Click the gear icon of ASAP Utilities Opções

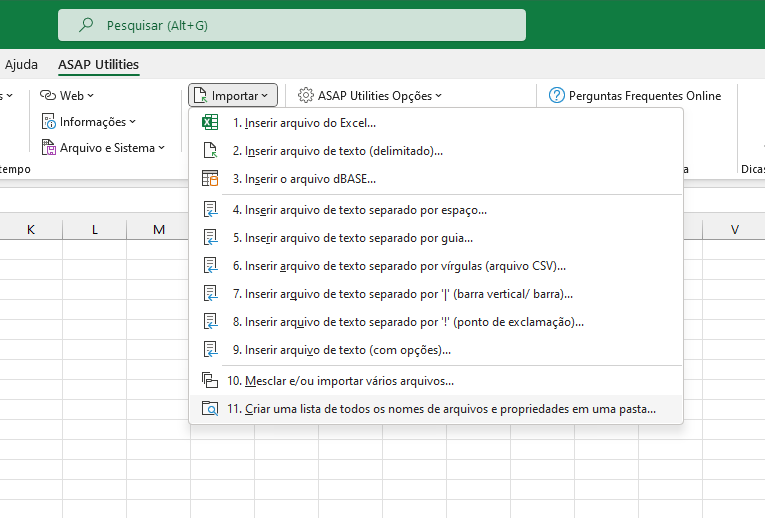[x=306, y=95]
